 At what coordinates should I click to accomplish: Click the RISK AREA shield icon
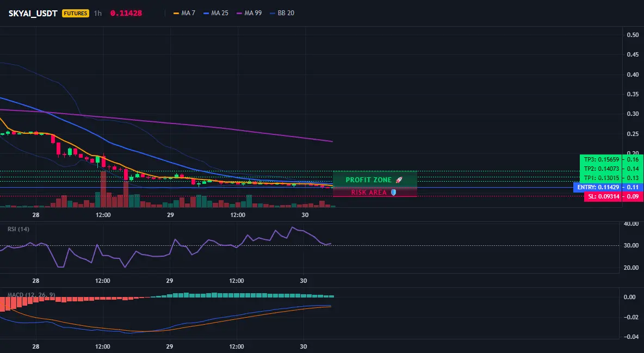click(x=393, y=193)
